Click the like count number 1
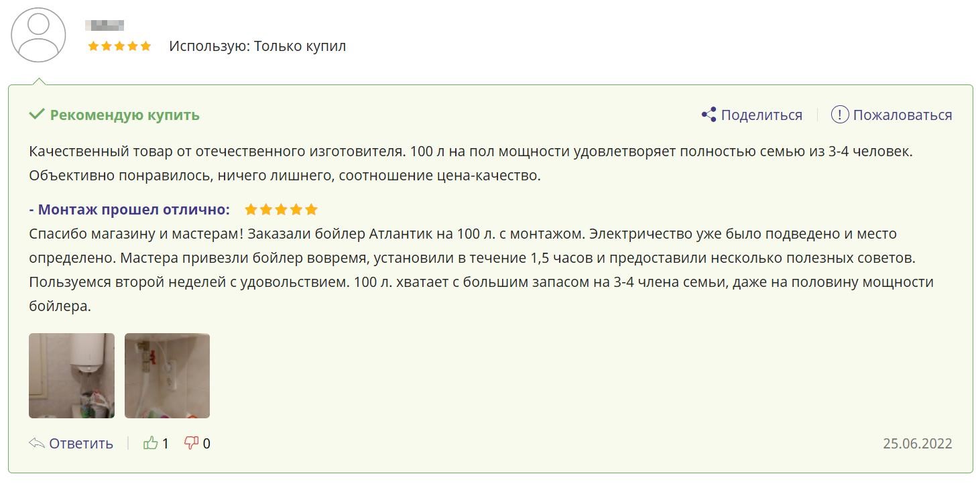Viewport: 980px width, 486px height. click(166, 443)
